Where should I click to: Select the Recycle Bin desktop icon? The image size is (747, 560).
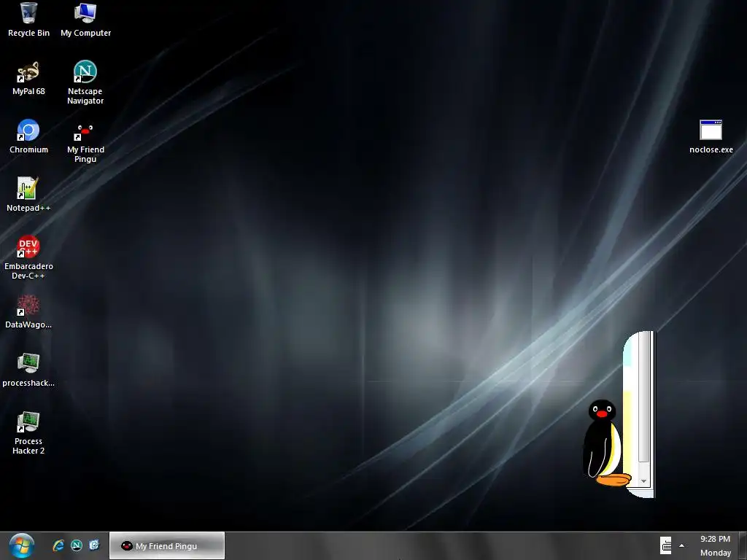tap(28, 20)
